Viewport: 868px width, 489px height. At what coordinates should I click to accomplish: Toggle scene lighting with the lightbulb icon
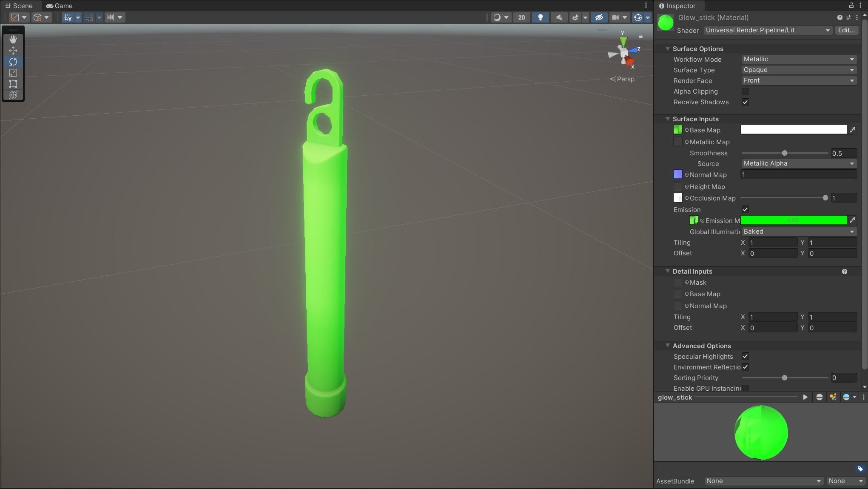pos(540,17)
